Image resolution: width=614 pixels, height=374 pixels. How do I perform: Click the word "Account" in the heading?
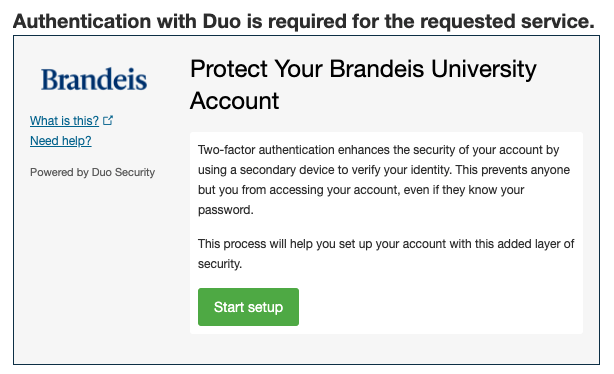(x=234, y=101)
